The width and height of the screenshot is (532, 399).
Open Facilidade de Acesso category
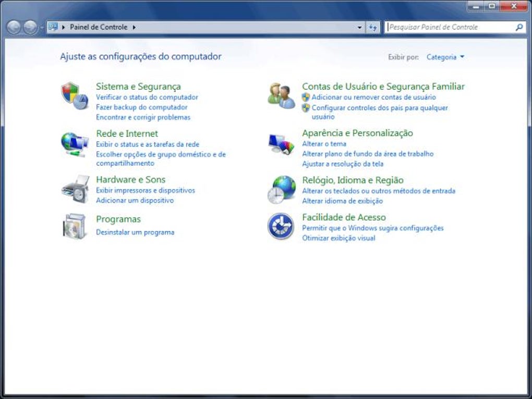point(344,217)
